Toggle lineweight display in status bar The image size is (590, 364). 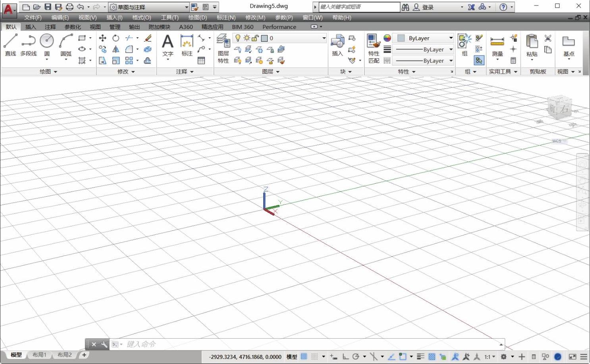(421, 356)
